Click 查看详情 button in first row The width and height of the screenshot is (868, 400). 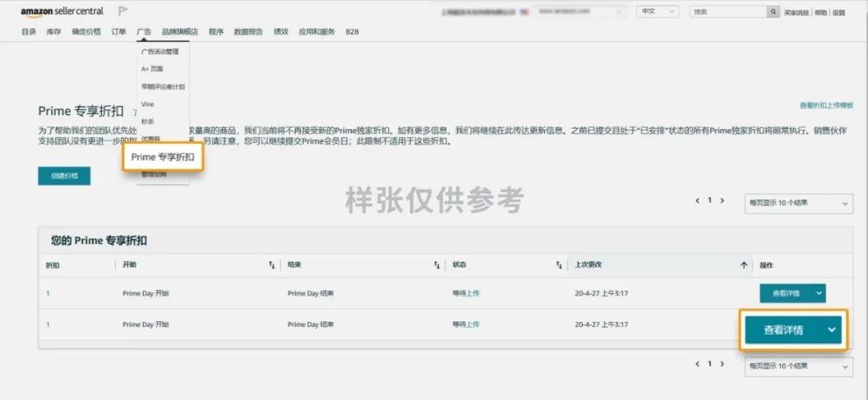pos(785,293)
